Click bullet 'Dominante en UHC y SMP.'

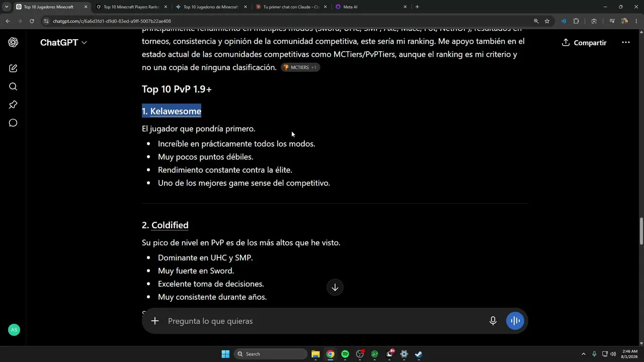click(205, 258)
